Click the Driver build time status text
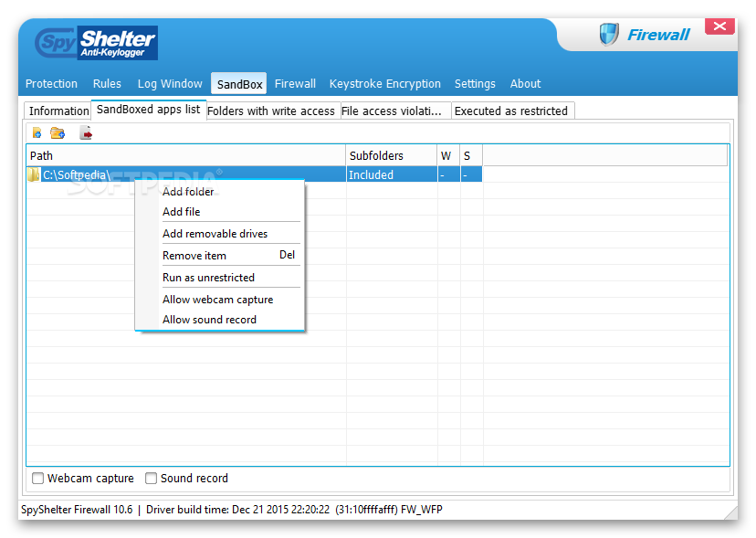 [237, 510]
